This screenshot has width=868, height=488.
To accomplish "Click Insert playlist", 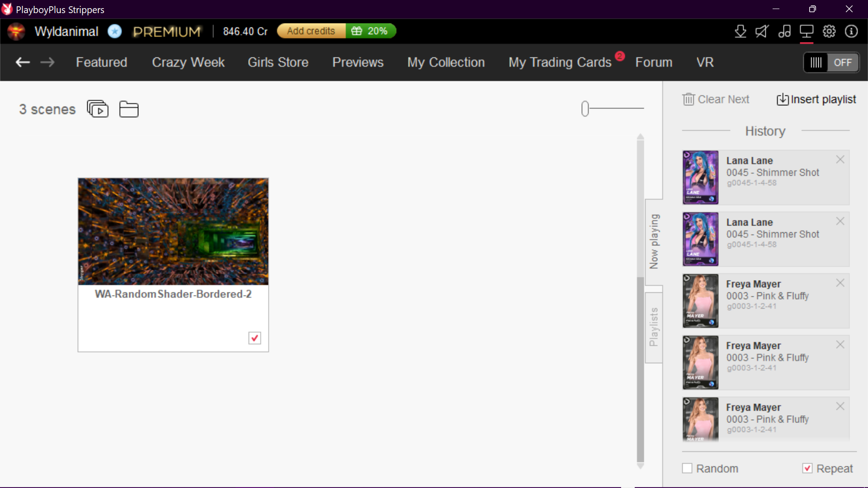I will 816,99.
